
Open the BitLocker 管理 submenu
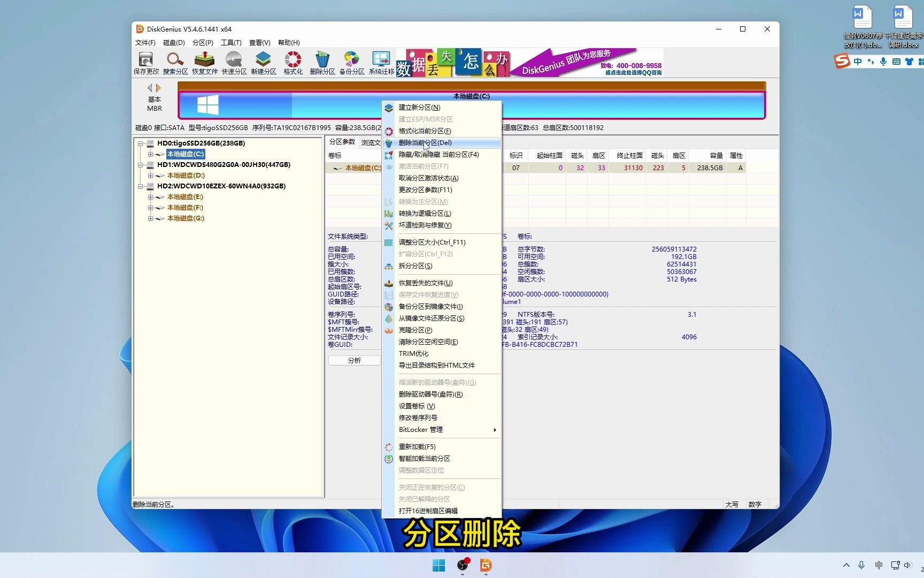point(442,430)
